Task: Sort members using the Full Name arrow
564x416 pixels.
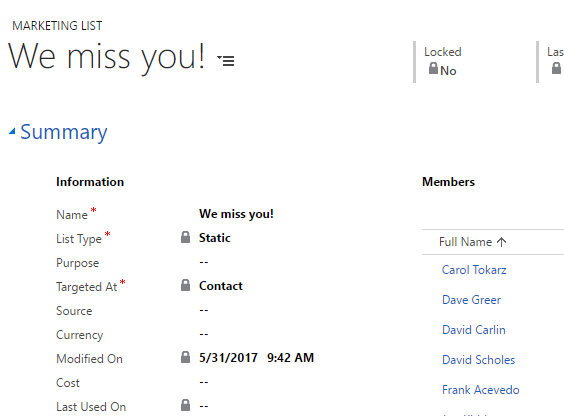Action: pyautogui.click(x=501, y=242)
